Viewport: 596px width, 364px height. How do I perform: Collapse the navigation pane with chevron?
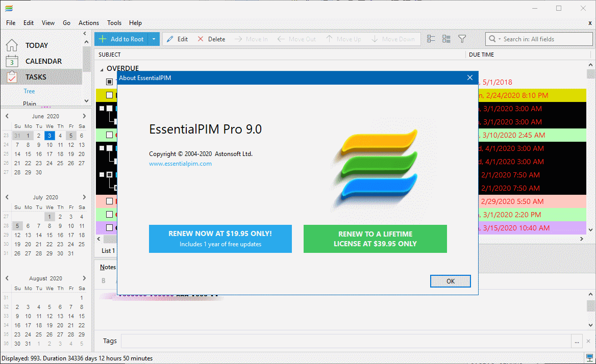[x=85, y=34]
